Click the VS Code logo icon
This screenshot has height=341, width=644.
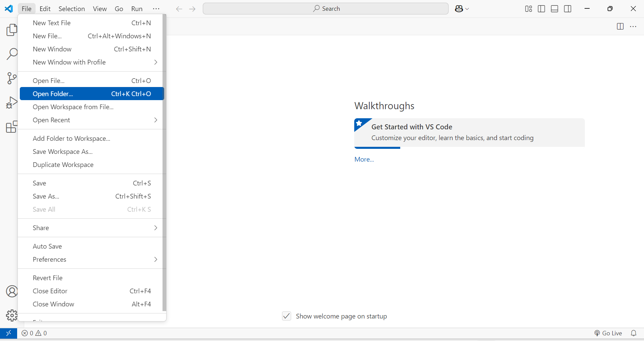[9, 9]
